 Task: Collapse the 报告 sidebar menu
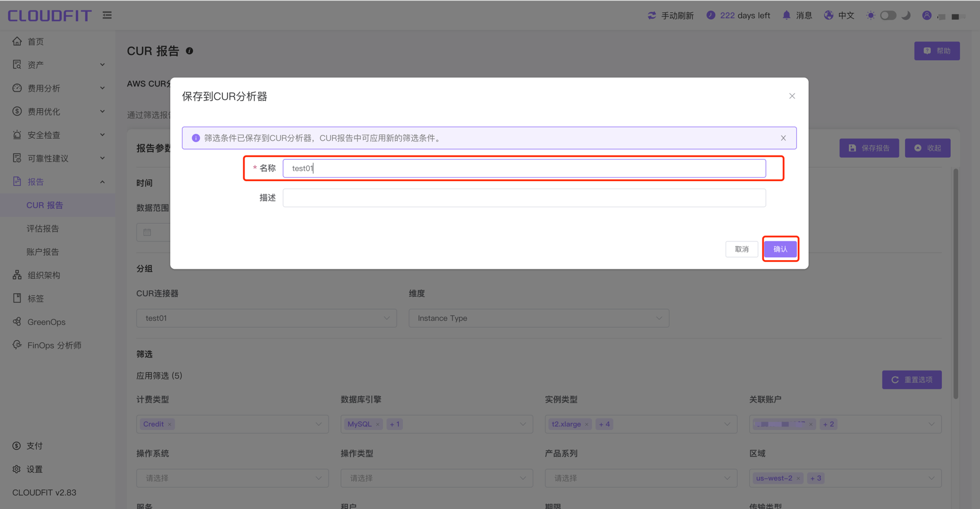tap(57, 182)
